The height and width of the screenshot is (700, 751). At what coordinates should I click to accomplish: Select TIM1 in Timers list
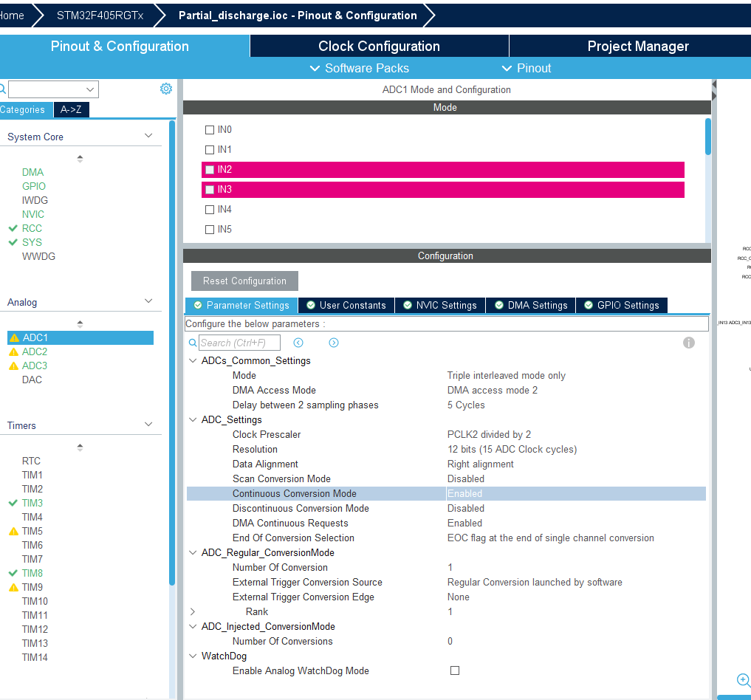click(32, 475)
